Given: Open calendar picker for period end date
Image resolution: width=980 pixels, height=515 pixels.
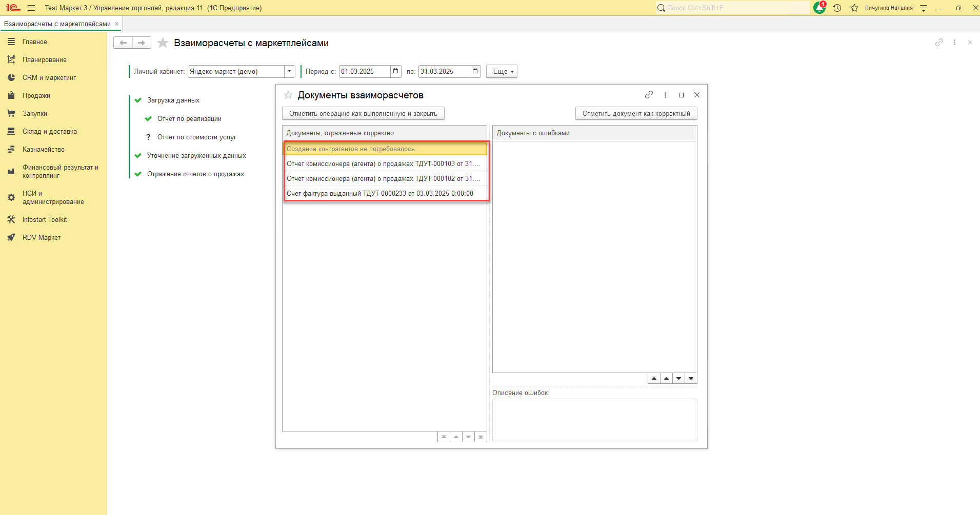Looking at the screenshot, I should point(475,71).
